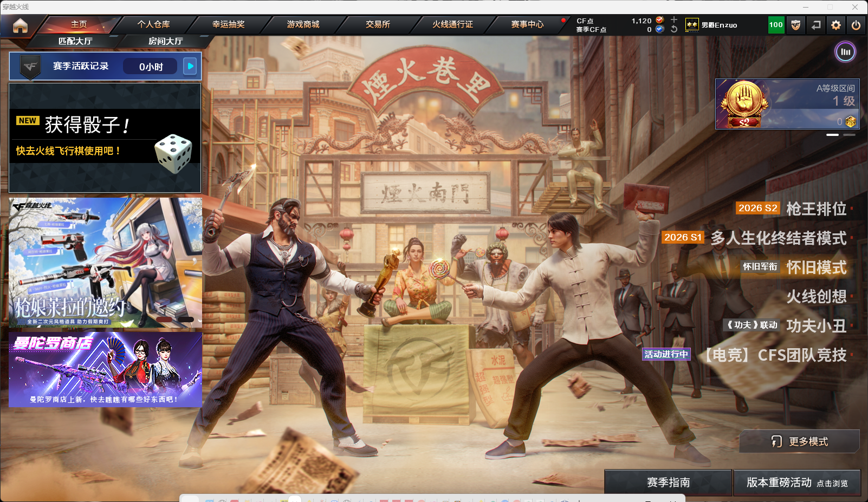Open the 曼陀罗商店 banner
Image resolution: width=868 pixels, height=502 pixels.
(x=106, y=370)
